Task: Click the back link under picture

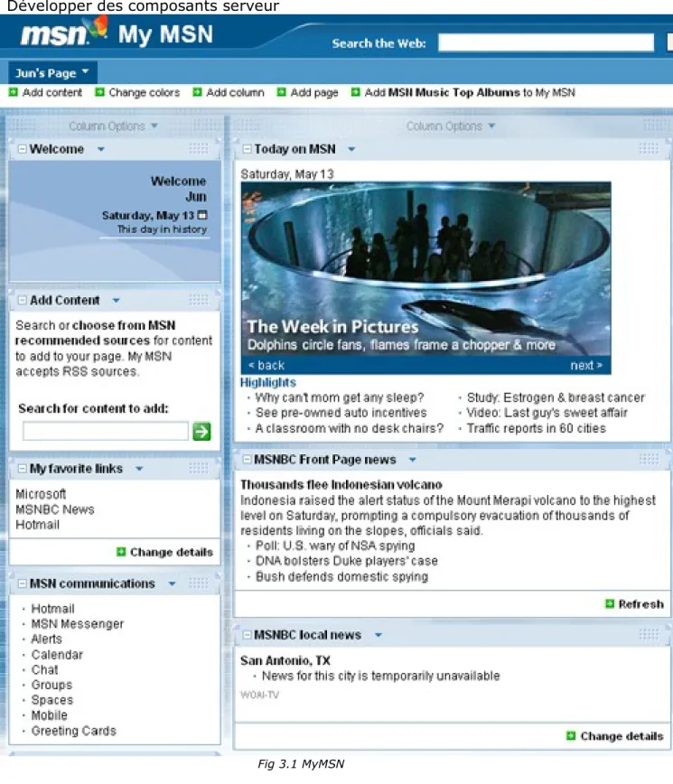Action: point(266,366)
